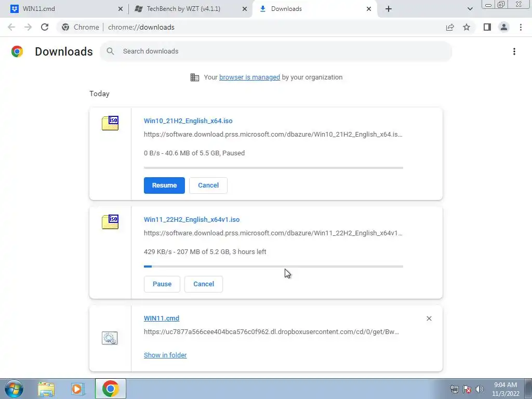The width and height of the screenshot is (532, 399).
Task: Click the 429 KB/s 3 hours left status
Action: [205, 252]
